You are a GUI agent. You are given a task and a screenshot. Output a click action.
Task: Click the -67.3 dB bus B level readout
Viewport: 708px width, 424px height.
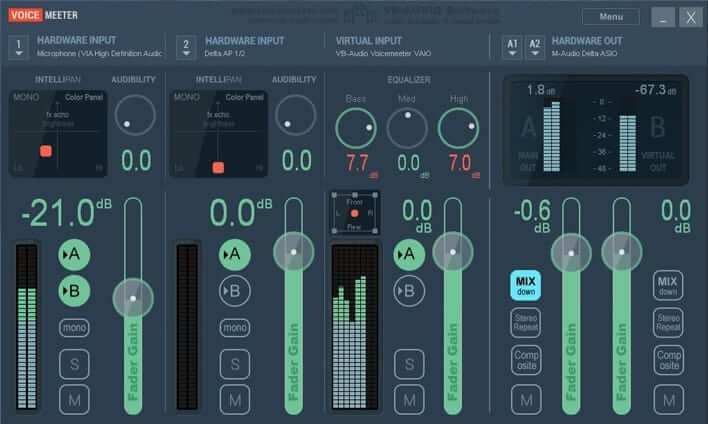point(655,90)
